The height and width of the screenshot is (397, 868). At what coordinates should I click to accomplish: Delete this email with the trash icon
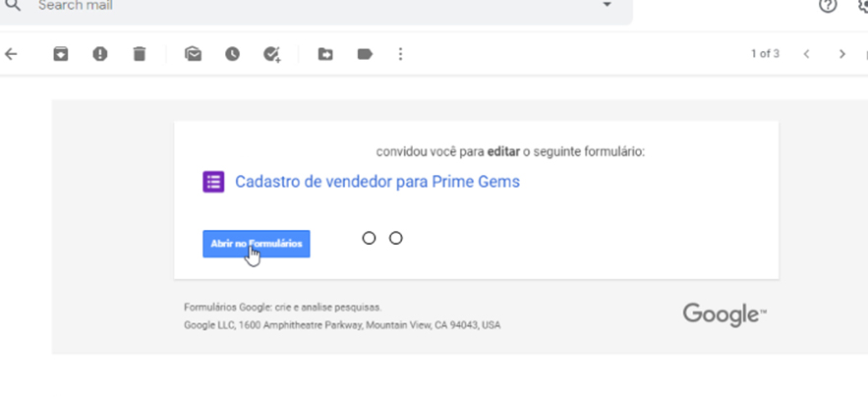click(x=139, y=54)
